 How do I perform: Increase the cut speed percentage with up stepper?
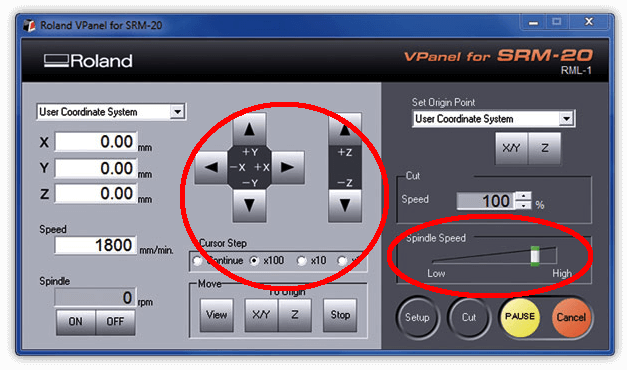coord(523,196)
